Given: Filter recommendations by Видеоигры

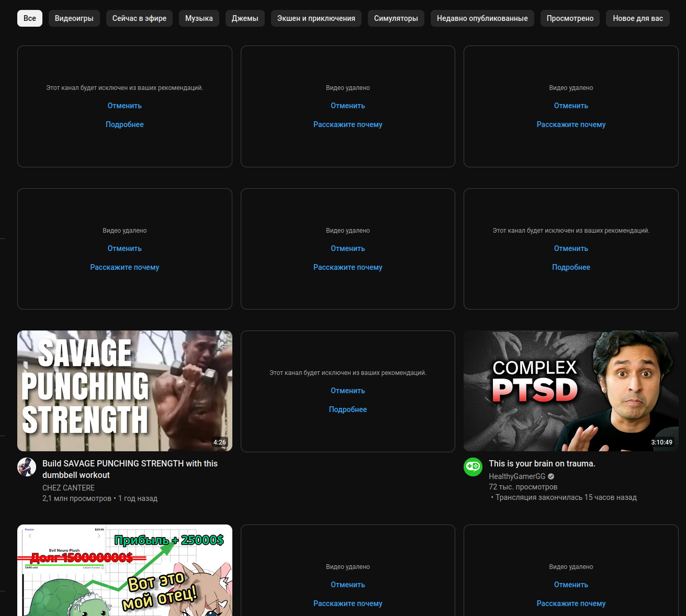Looking at the screenshot, I should (74, 18).
